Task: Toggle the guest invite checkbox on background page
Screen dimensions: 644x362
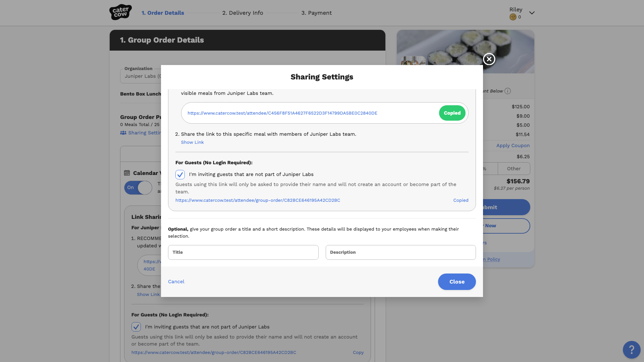Action: (136, 327)
